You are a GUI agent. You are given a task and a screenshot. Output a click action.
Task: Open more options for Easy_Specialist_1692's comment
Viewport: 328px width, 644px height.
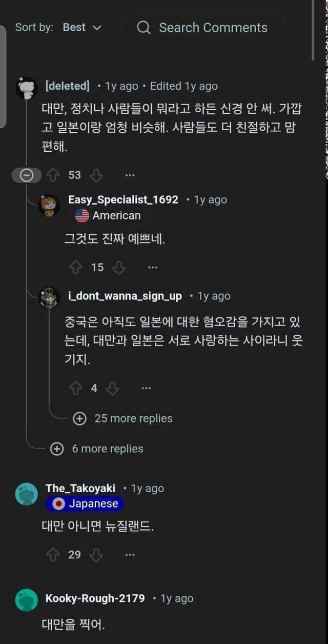(152, 267)
